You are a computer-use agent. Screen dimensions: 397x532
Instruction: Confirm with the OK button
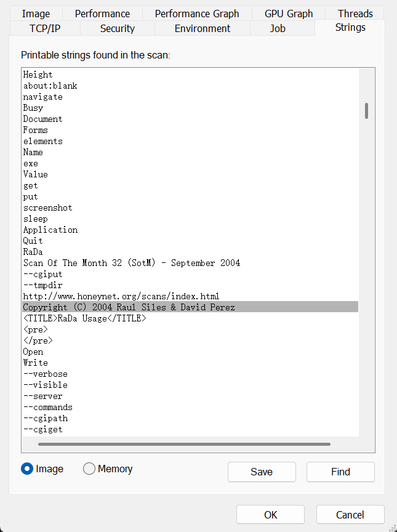270,515
